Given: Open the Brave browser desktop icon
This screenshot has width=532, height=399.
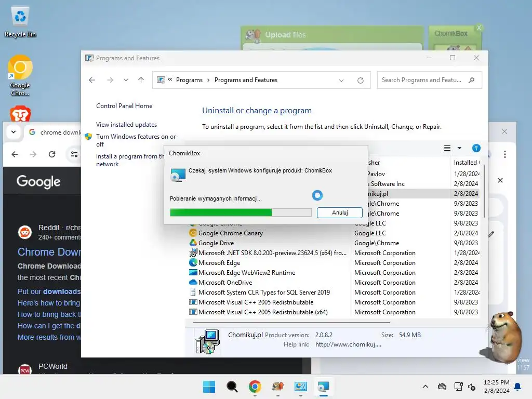Looking at the screenshot, I should pyautogui.click(x=20, y=114).
